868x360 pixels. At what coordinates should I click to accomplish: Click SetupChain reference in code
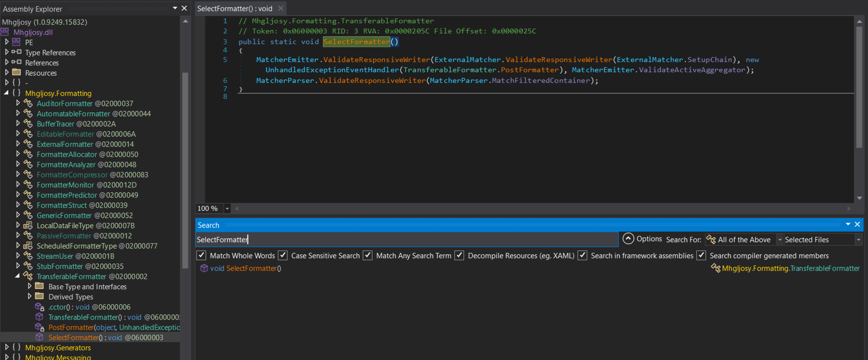point(710,60)
